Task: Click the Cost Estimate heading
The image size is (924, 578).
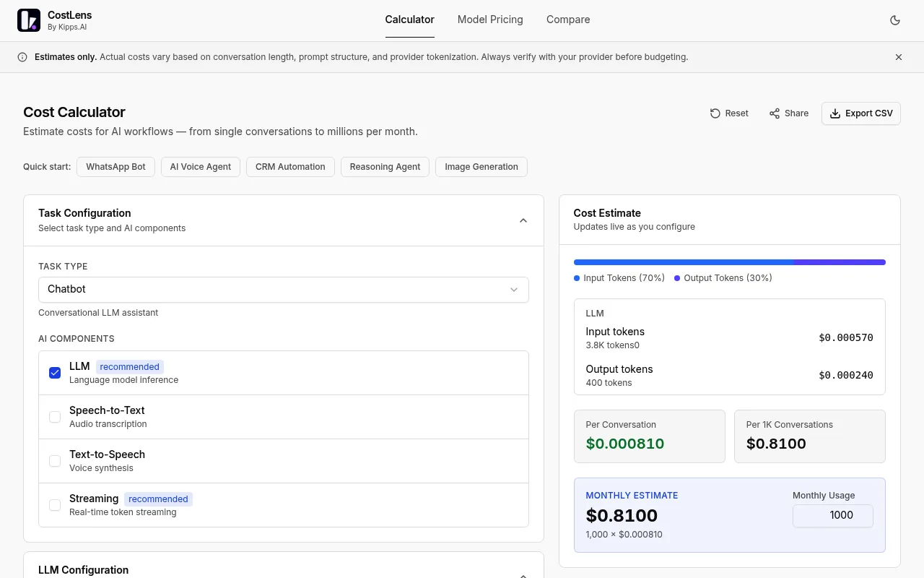Action: point(607,213)
